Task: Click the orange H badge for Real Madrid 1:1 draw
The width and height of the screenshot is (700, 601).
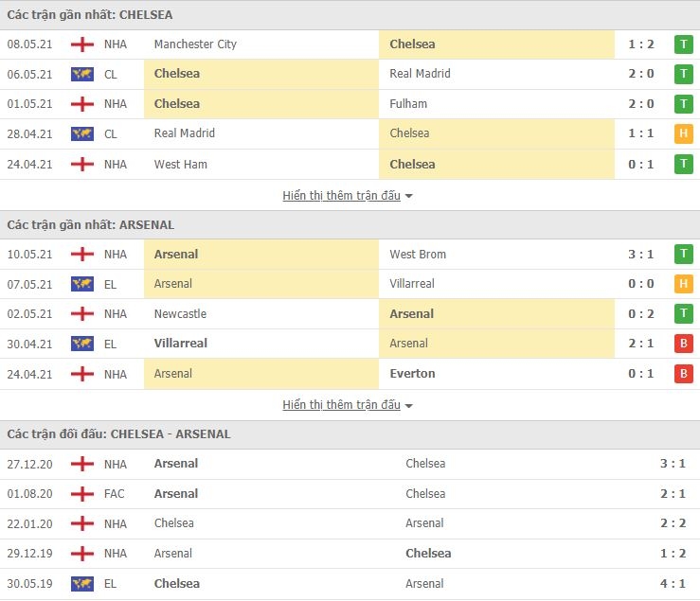Action: [684, 133]
